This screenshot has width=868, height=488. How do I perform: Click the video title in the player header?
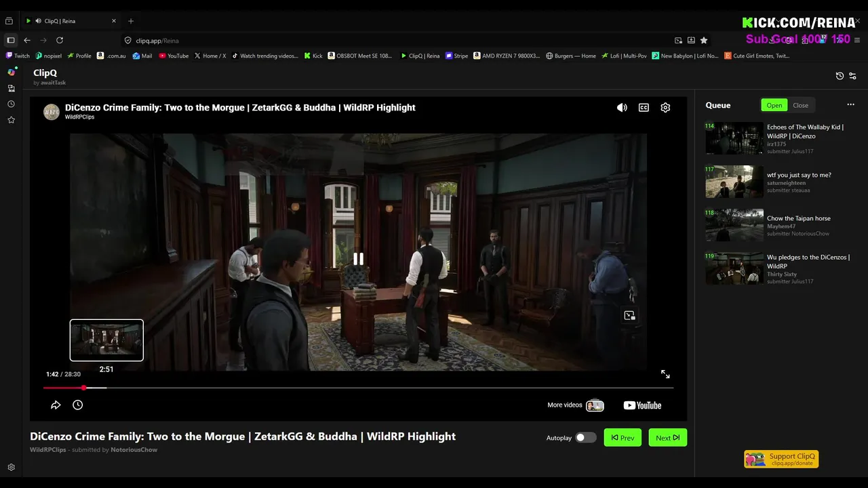[x=240, y=107]
